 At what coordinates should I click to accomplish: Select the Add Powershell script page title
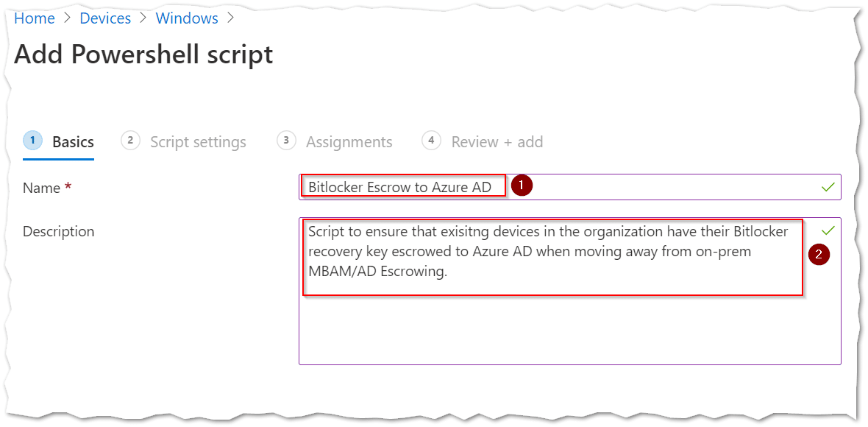point(143,54)
